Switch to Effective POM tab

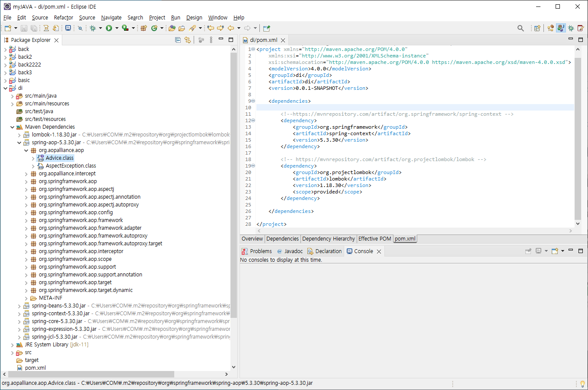(375, 238)
